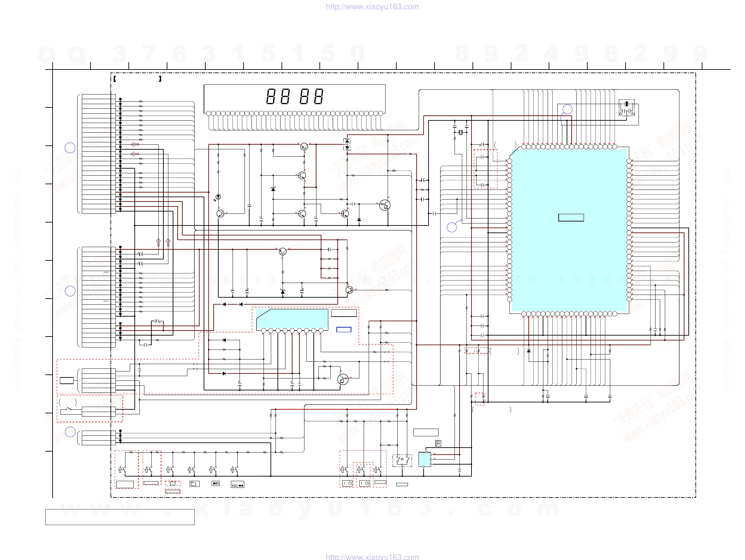
Task: Click the dual diode in the dashed box
Action: coord(347,144)
